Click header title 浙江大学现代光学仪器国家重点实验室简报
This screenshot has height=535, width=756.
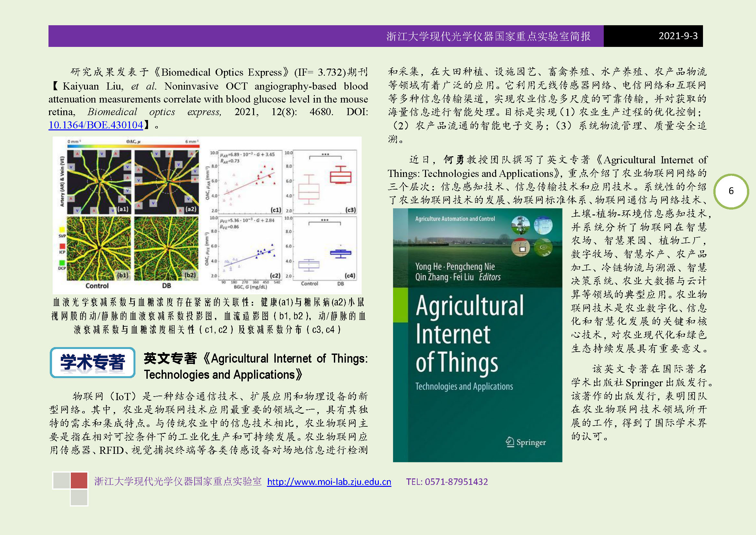point(488,36)
